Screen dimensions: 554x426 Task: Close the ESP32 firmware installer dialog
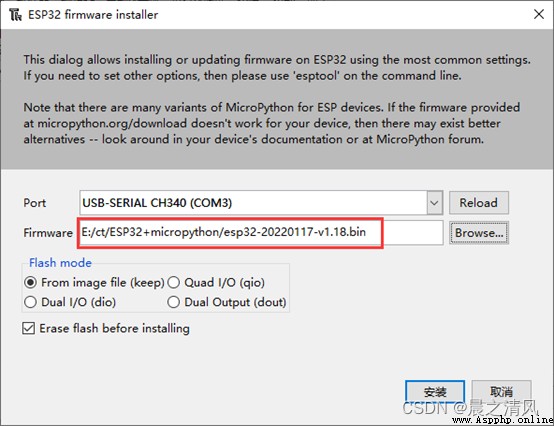[x=538, y=14]
